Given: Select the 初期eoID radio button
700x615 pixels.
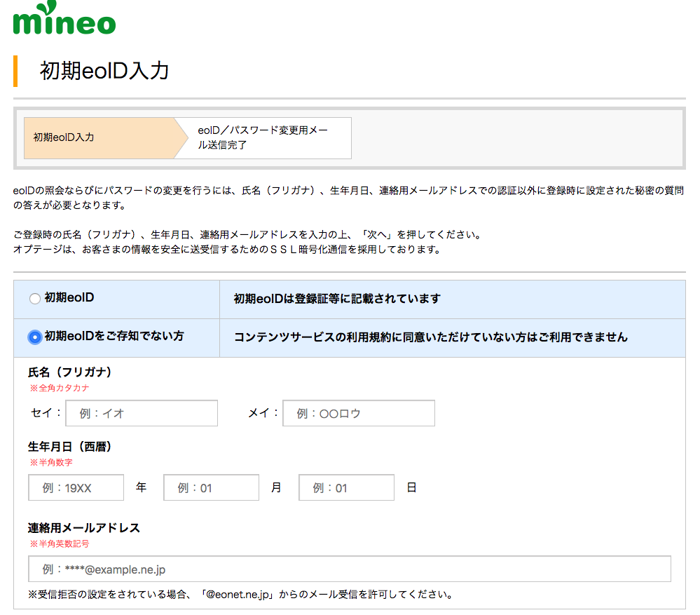Looking at the screenshot, I should pyautogui.click(x=35, y=298).
